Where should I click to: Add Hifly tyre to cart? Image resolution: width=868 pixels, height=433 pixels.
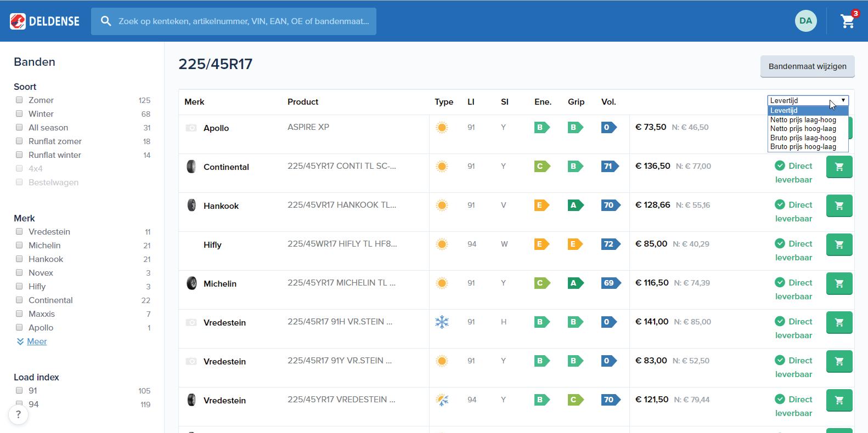click(839, 244)
